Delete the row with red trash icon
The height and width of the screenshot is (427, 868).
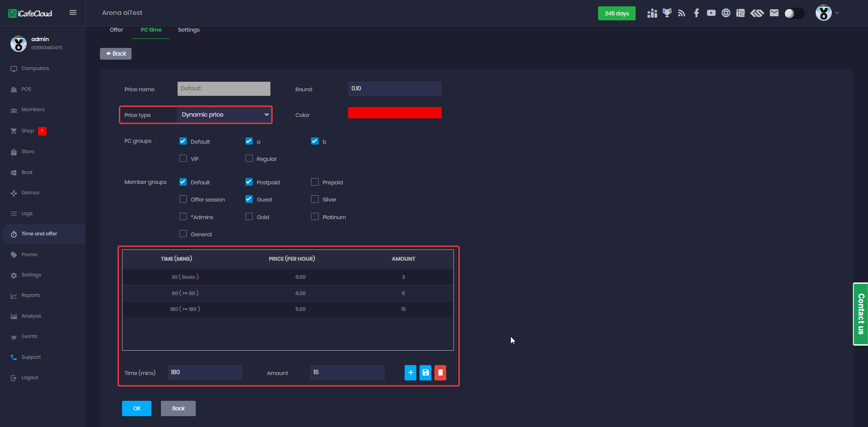point(440,373)
